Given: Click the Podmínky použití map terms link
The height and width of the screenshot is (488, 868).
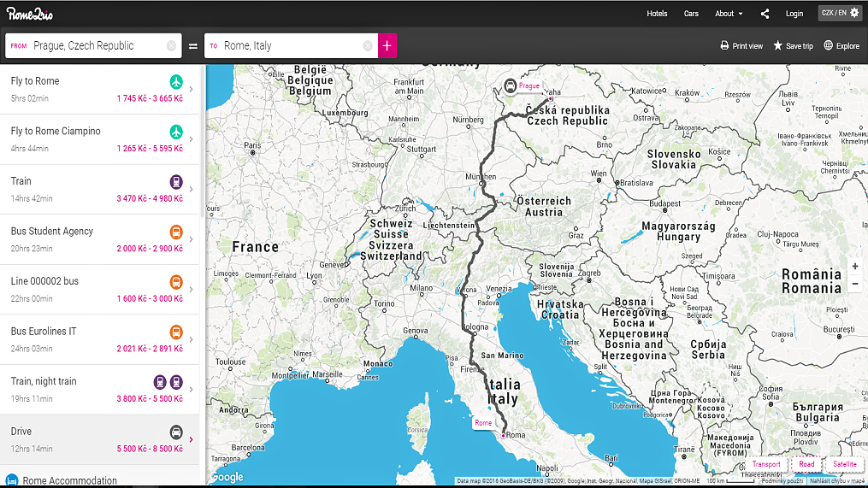Looking at the screenshot, I should click(x=782, y=481).
